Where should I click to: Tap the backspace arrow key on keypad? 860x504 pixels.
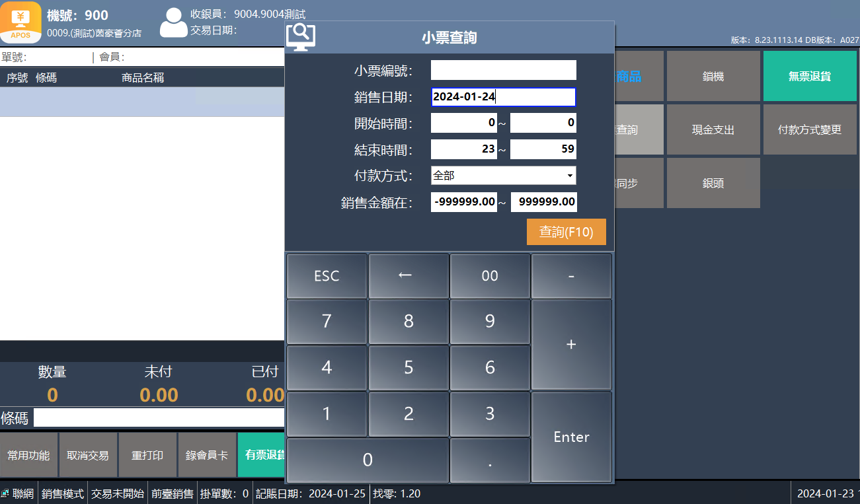409,276
